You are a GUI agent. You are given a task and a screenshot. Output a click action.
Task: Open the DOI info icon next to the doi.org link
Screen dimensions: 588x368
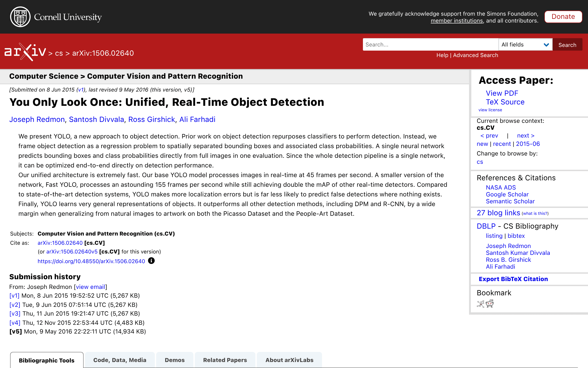tap(151, 261)
